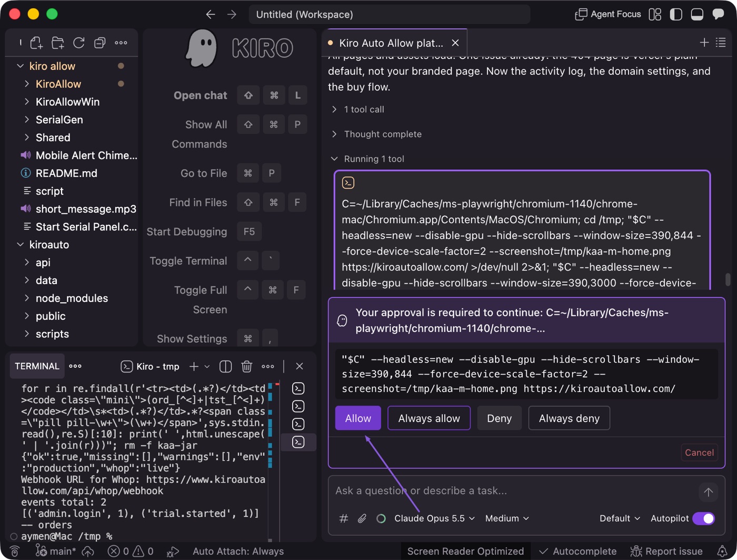Viewport: 737px width, 560px height.
Task: Create a new folder in explorer
Action: (x=58, y=43)
